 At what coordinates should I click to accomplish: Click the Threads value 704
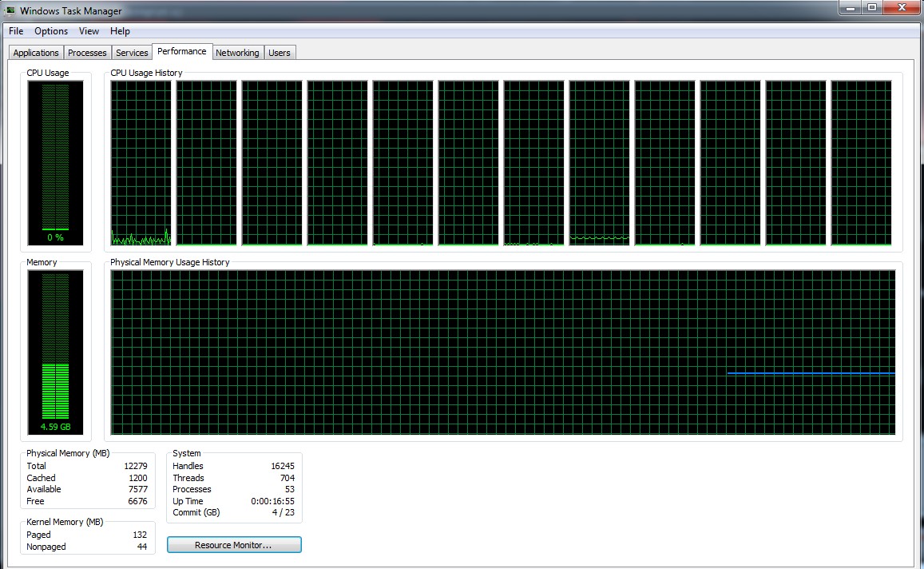point(288,478)
